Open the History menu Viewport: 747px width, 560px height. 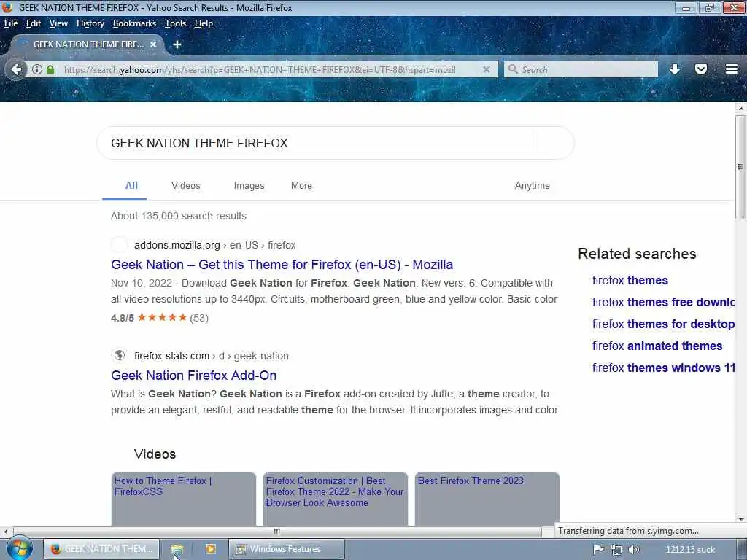pyautogui.click(x=90, y=23)
